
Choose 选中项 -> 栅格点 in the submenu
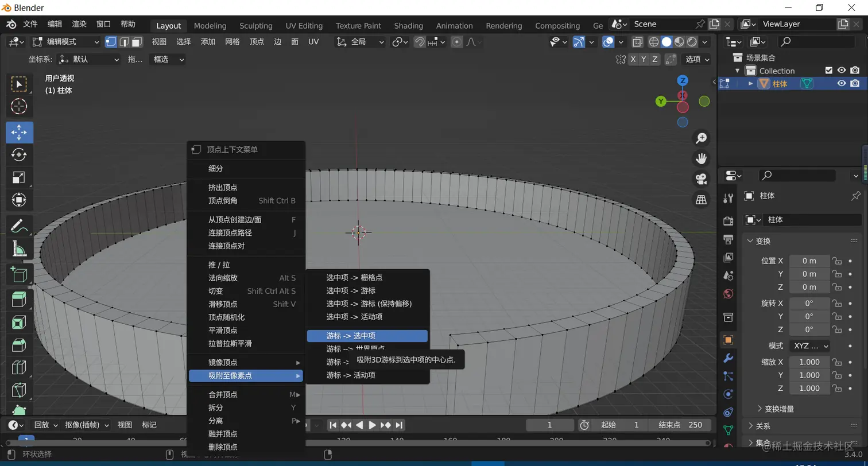367,277
